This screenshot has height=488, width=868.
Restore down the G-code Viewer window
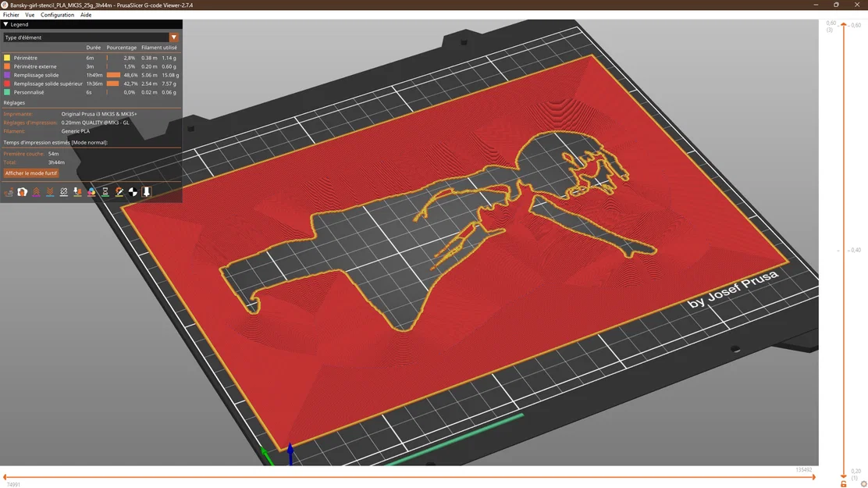836,5
